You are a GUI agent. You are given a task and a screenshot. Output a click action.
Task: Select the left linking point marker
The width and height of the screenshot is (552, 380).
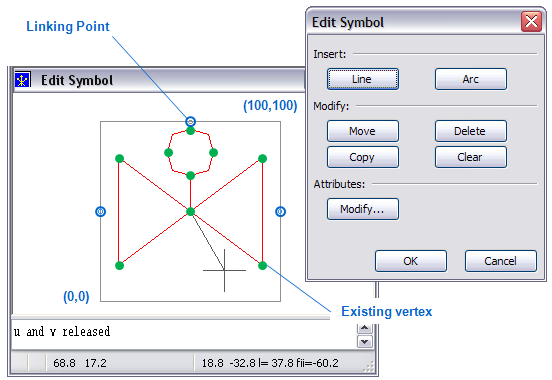[x=101, y=211]
